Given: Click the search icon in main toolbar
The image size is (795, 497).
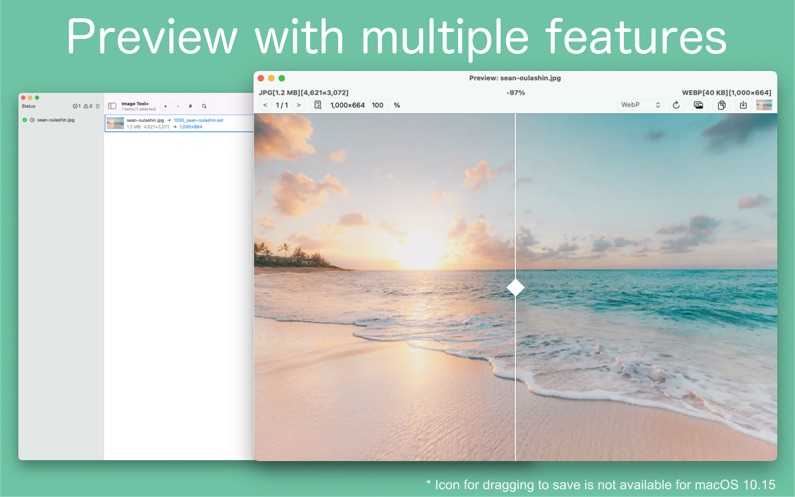Looking at the screenshot, I should pos(204,105).
